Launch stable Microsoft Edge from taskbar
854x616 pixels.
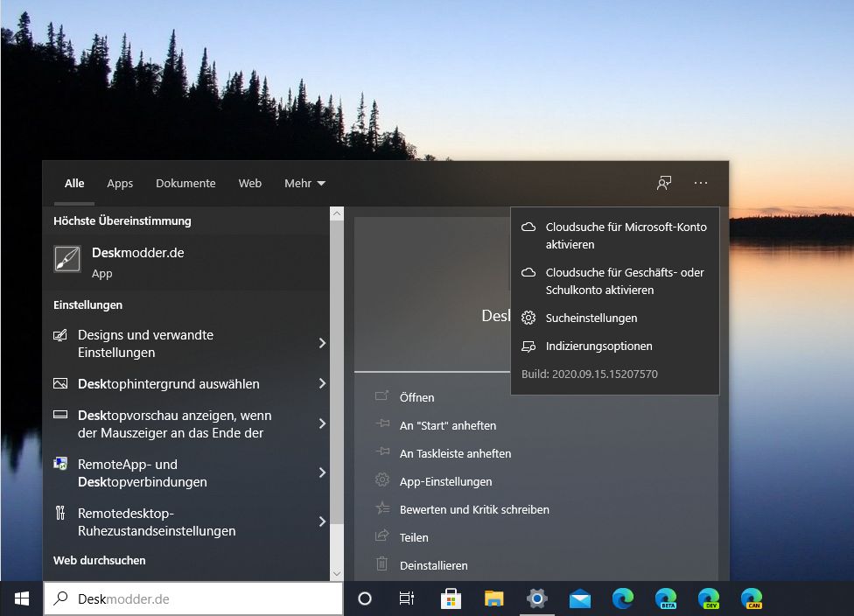coord(623,598)
